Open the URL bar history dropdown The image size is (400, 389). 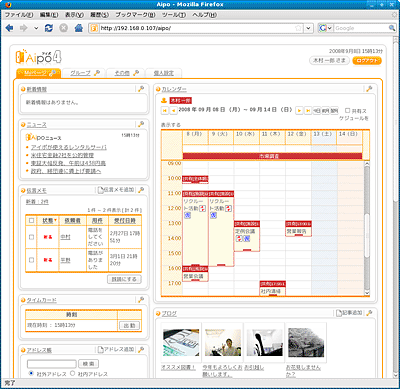309,28
